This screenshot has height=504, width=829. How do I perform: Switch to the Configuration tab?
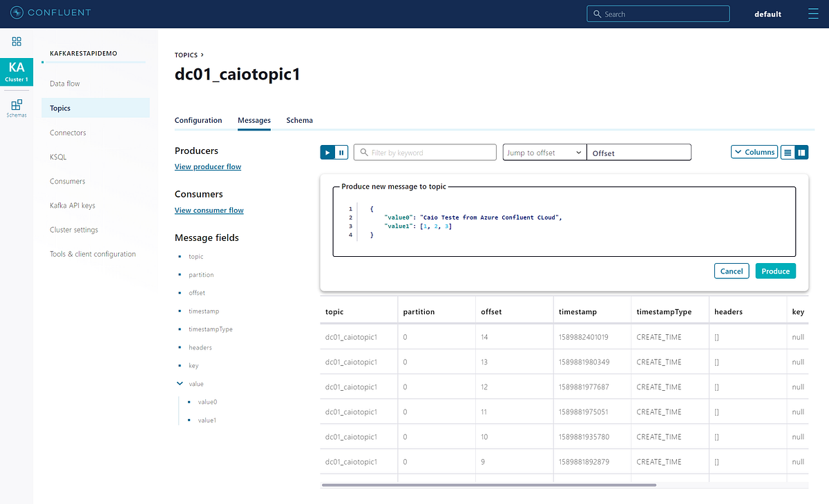click(198, 120)
